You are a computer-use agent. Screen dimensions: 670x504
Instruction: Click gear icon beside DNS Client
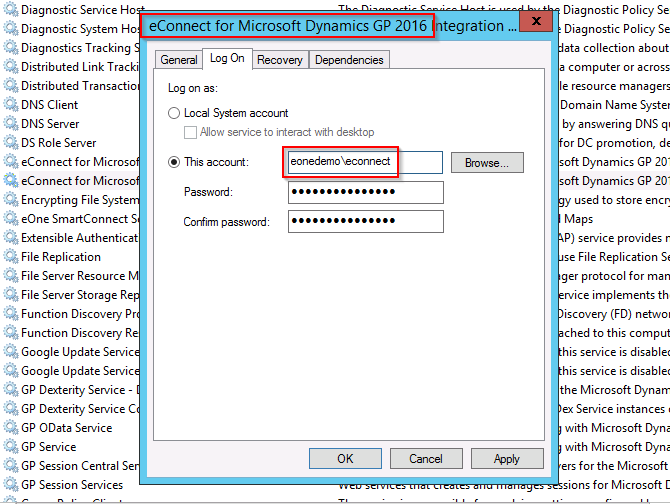point(10,104)
